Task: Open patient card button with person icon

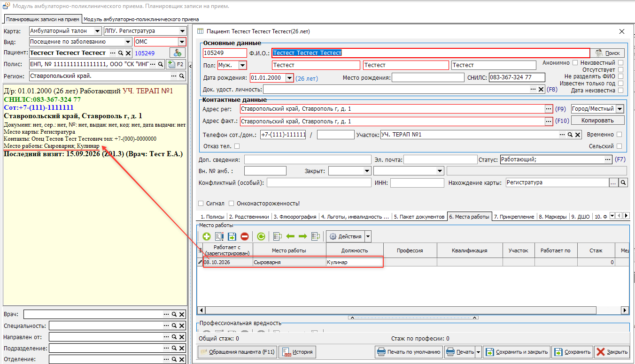Action: coord(177,53)
